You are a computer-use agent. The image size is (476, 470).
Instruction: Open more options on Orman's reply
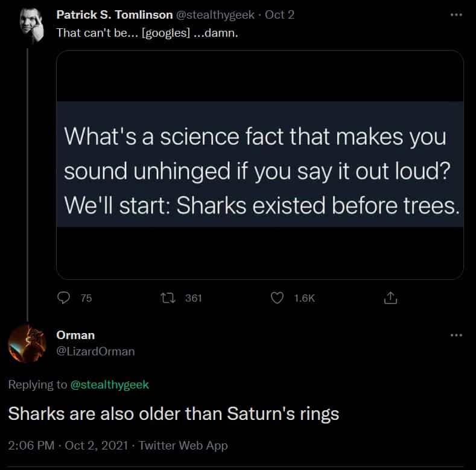(x=456, y=335)
